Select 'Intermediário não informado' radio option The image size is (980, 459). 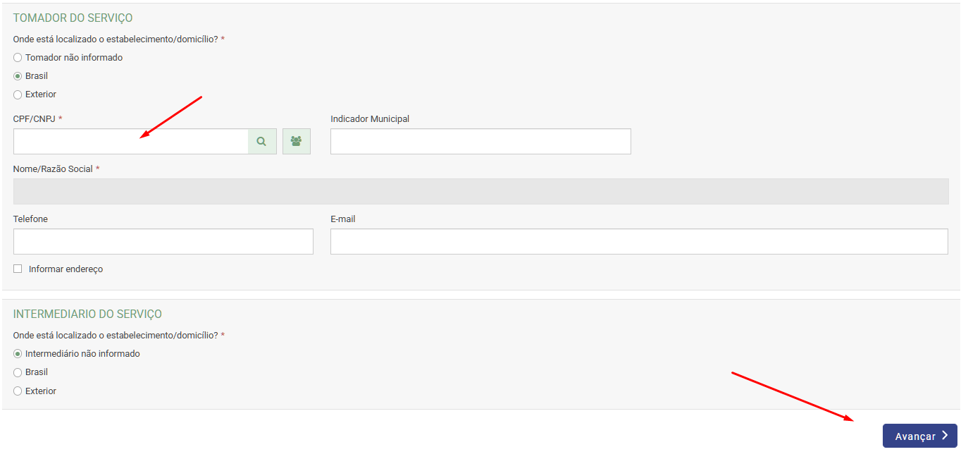coord(18,354)
